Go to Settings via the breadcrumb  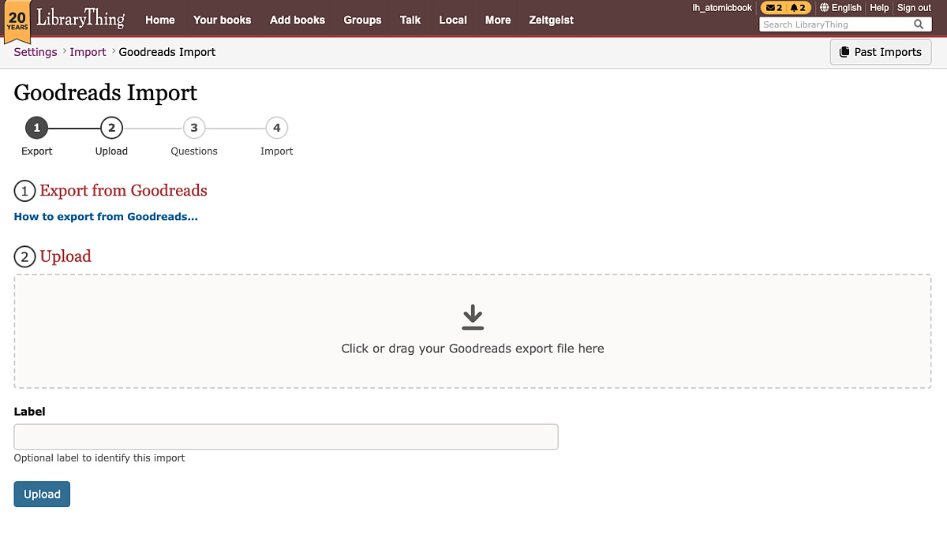(35, 51)
